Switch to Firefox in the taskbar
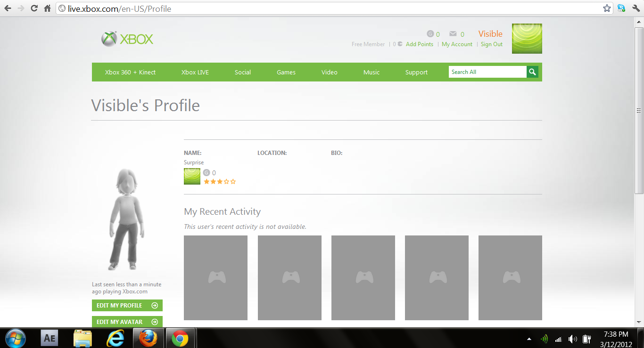Image resolution: width=644 pixels, height=348 pixels. [148, 338]
